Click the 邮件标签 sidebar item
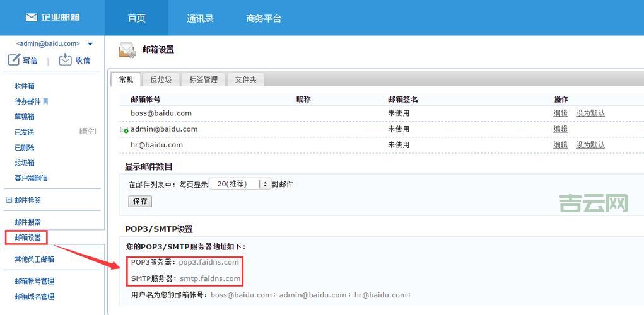644x315 pixels. tap(28, 200)
